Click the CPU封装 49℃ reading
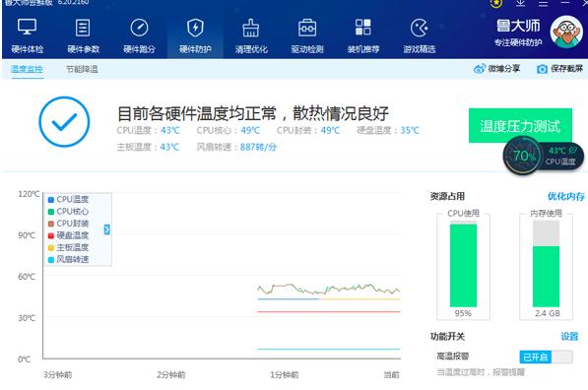This screenshot has width=588, height=390. tap(308, 131)
